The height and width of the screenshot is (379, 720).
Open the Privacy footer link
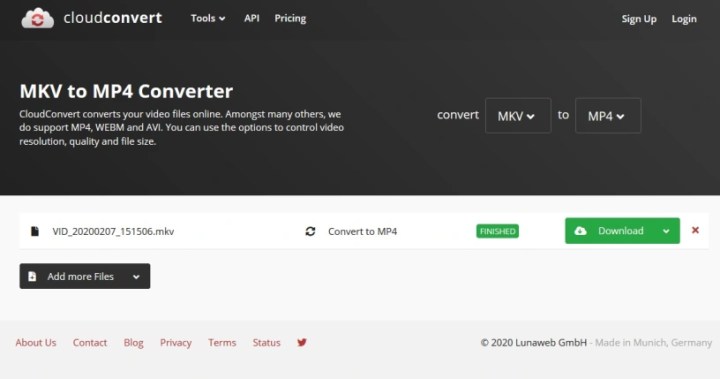[x=175, y=343]
